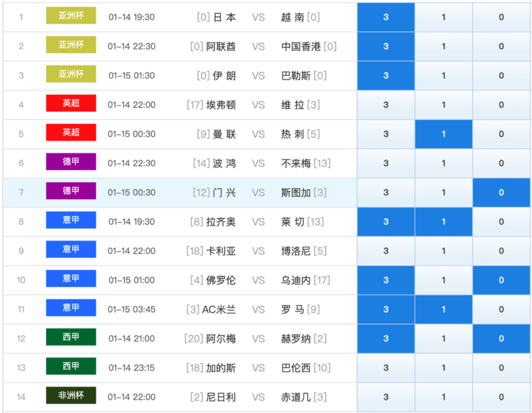Click the 意甲 badge for 拉齐奥 match
The height and width of the screenshot is (413, 532).
tap(71, 220)
